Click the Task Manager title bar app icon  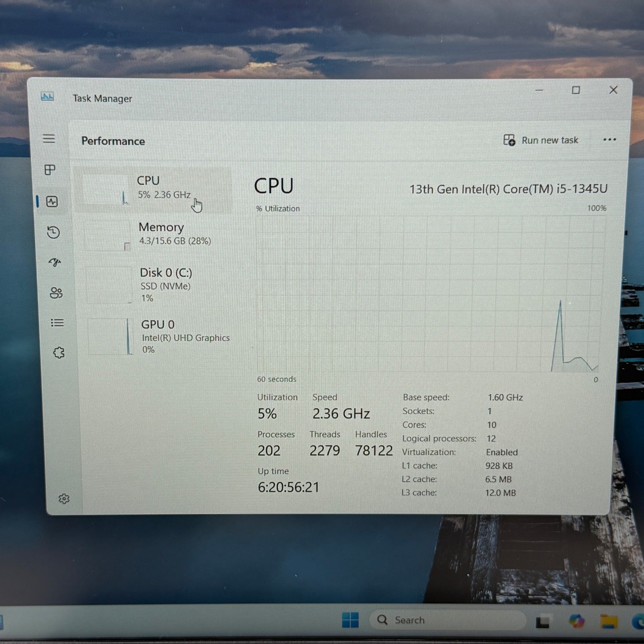point(47,97)
